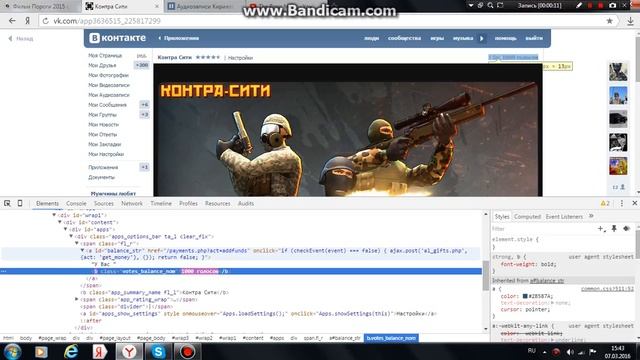Click the animations diamond icon in Styles
The height and width of the screenshot is (360, 640).
(627, 229)
